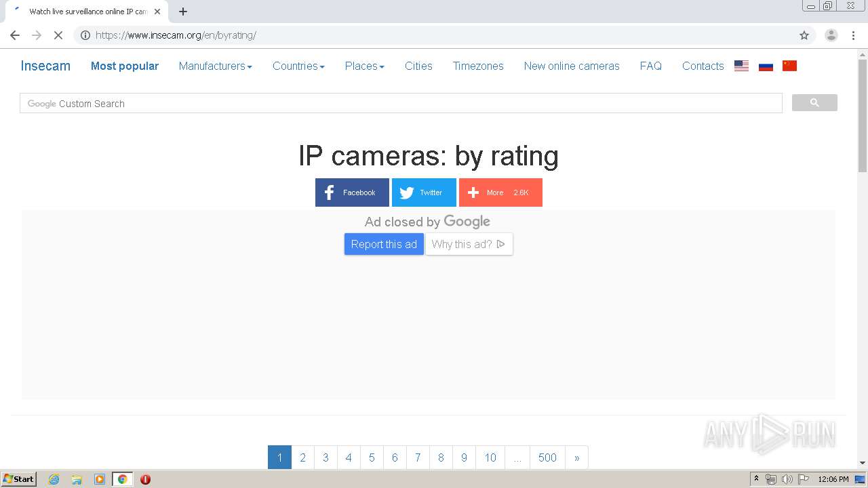868x488 pixels.
Task: Open the red Opera taskbar icon
Action: click(x=145, y=479)
